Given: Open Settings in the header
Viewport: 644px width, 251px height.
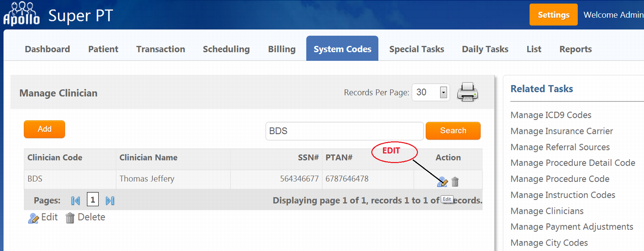Looking at the screenshot, I should click(553, 15).
